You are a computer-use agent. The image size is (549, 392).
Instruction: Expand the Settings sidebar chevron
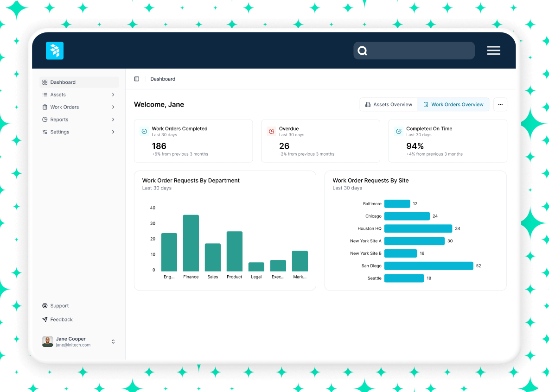click(113, 132)
